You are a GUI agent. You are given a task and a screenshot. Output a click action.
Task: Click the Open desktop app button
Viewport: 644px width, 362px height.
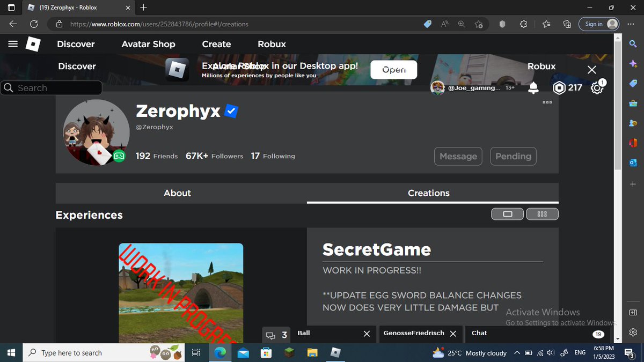pyautogui.click(x=394, y=70)
